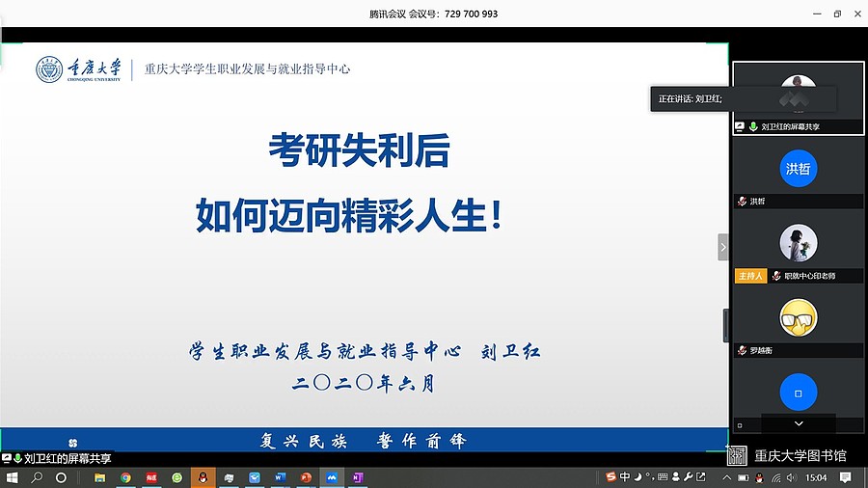Select 刘卫红's screen sharing video tile

[x=798, y=98]
